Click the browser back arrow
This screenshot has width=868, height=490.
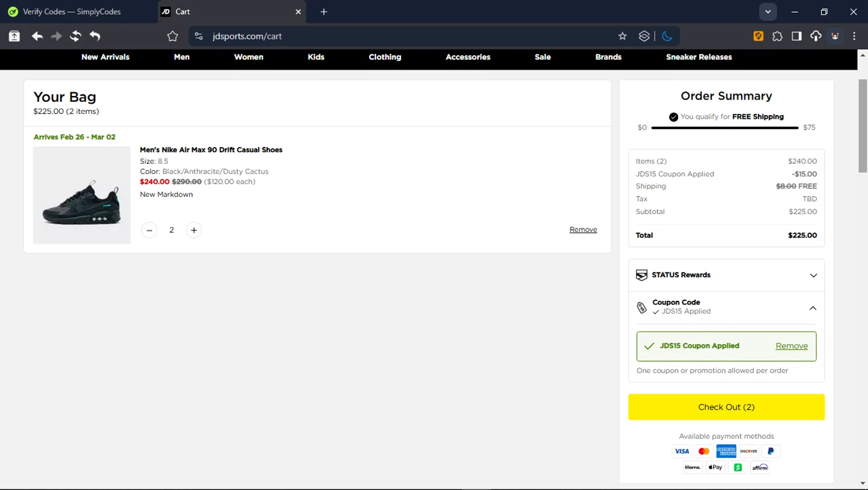(37, 36)
